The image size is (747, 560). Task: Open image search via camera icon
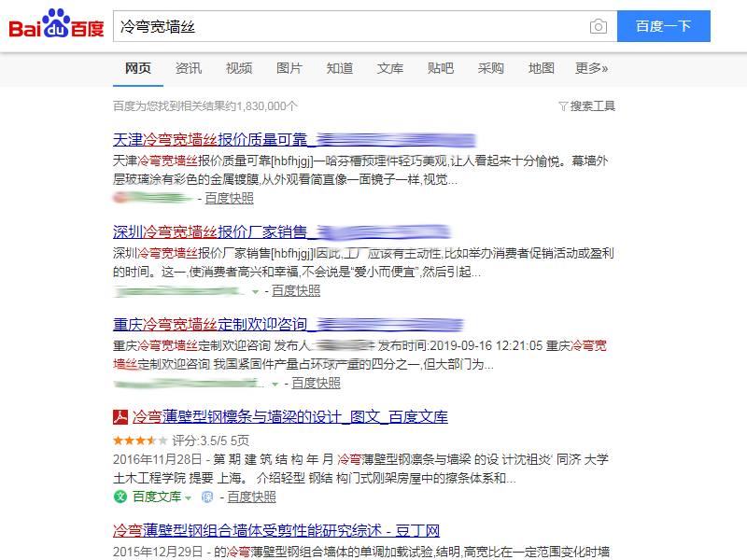click(x=598, y=26)
